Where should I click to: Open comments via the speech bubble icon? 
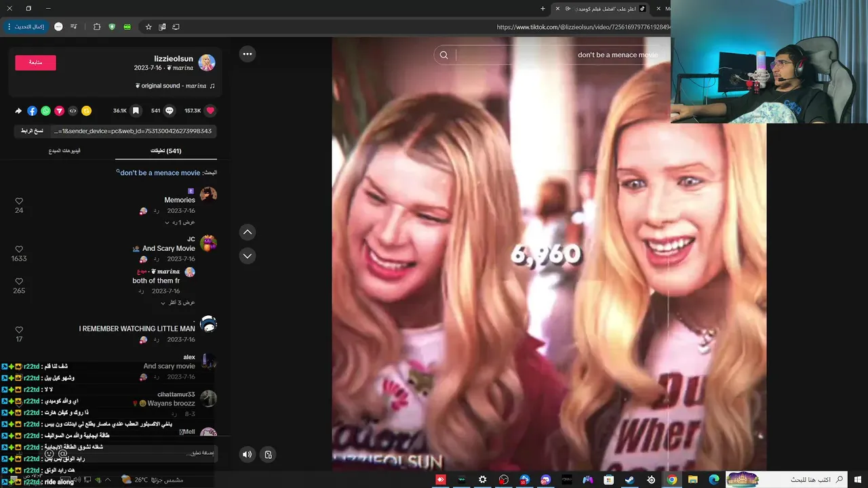point(170,110)
